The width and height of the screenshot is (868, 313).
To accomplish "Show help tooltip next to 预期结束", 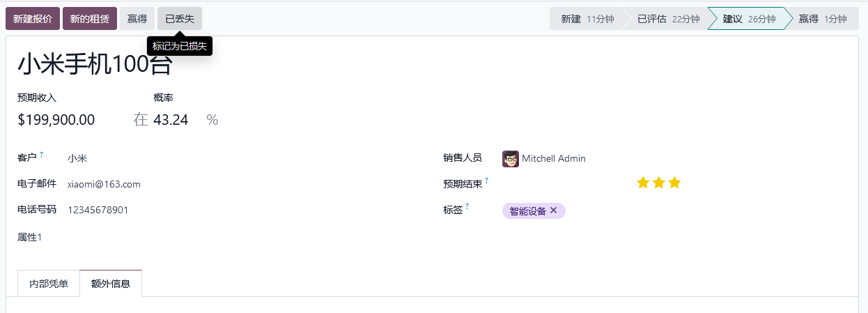I will [487, 181].
